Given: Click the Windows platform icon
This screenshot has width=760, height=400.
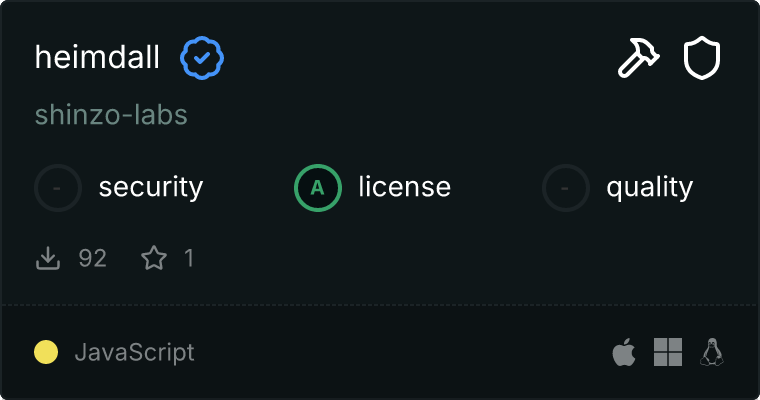Looking at the screenshot, I should click(x=668, y=352).
